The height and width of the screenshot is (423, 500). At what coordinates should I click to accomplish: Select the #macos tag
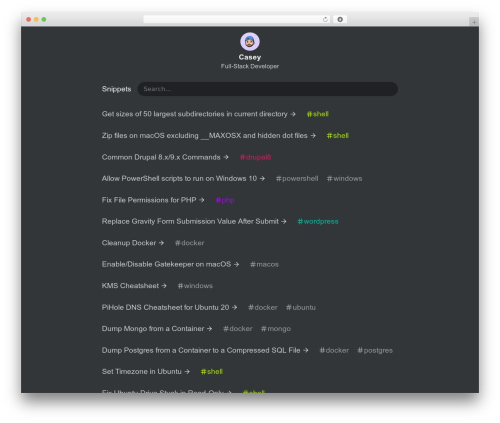tap(264, 264)
